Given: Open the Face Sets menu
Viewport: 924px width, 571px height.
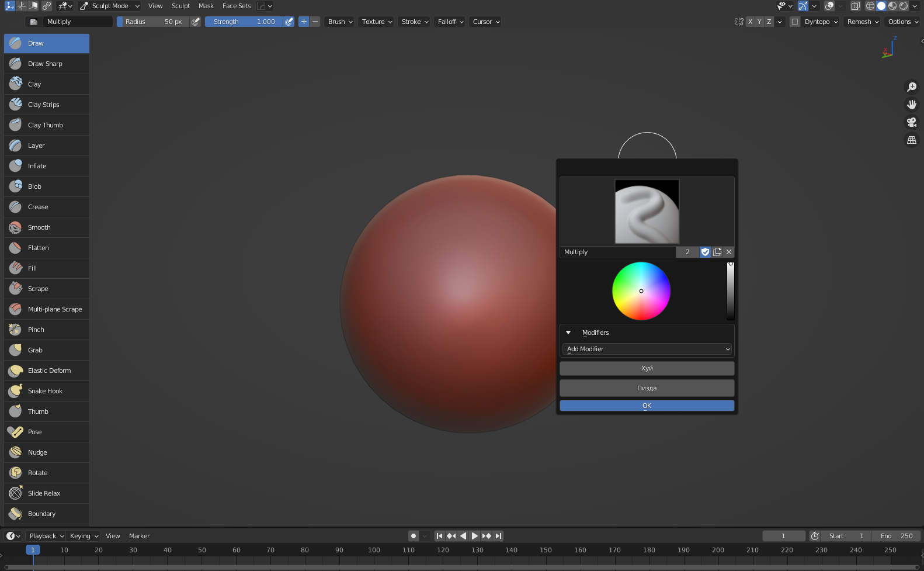Looking at the screenshot, I should point(237,6).
